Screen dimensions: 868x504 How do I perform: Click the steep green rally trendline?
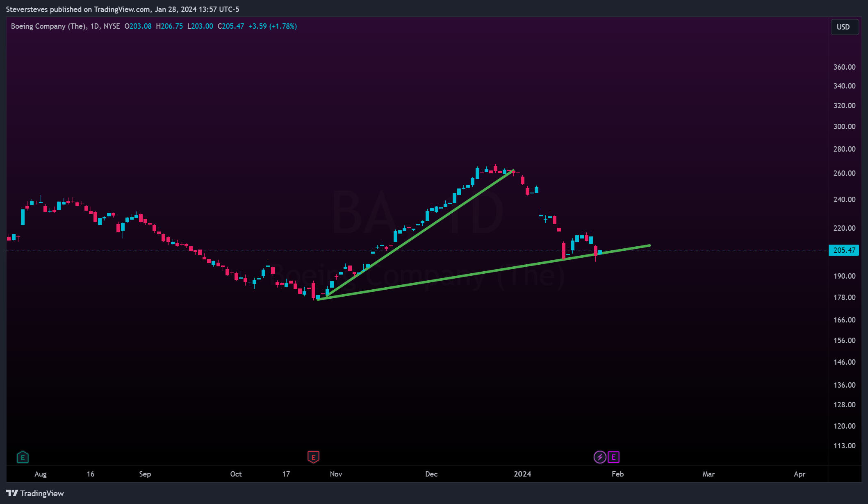coord(420,233)
